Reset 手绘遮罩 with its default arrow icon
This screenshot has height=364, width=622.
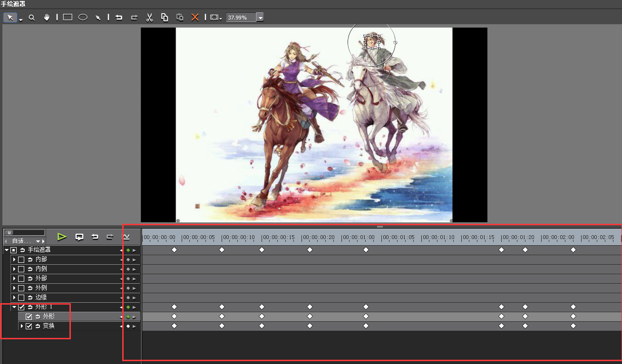(x=22, y=250)
